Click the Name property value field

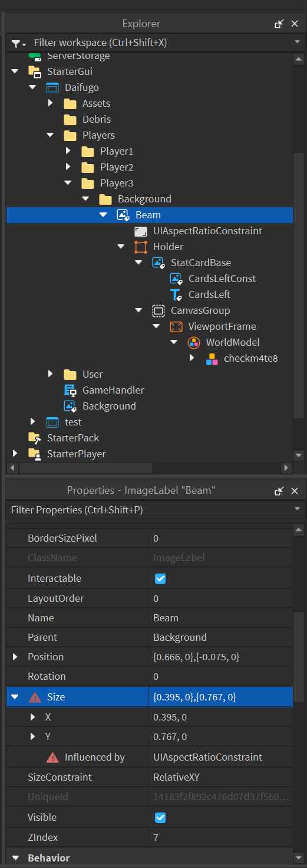click(x=221, y=618)
